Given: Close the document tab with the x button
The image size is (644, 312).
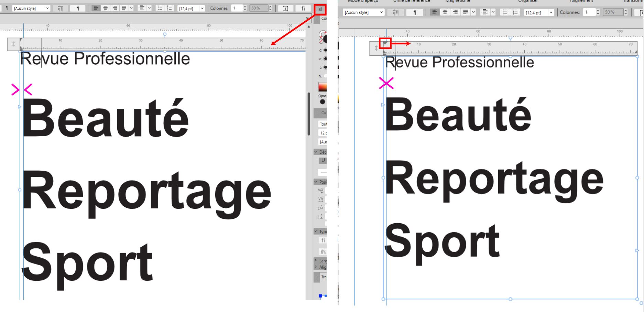Looking at the screenshot, I should pyautogui.click(x=307, y=19).
